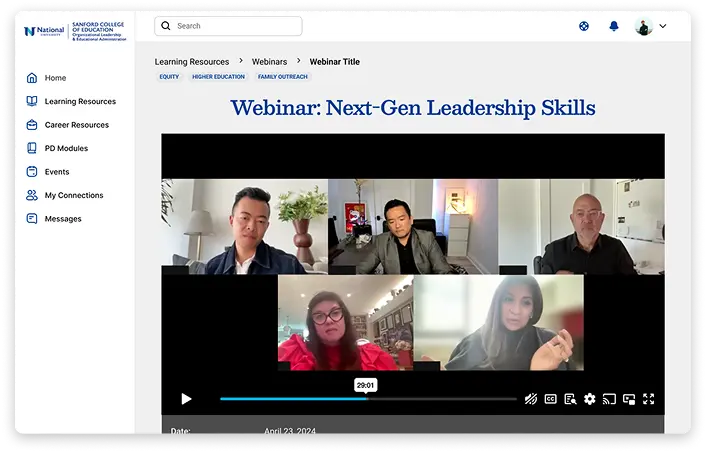Open notifications bell

click(614, 26)
